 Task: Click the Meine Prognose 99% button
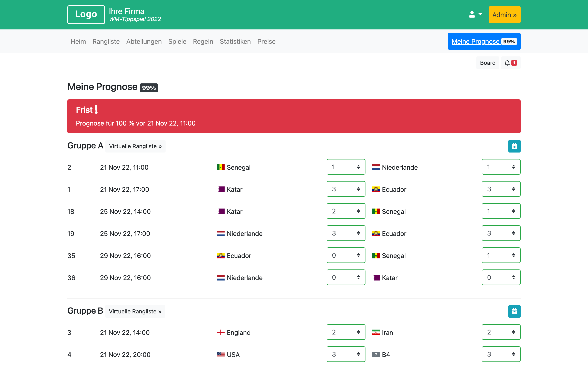pyautogui.click(x=484, y=41)
